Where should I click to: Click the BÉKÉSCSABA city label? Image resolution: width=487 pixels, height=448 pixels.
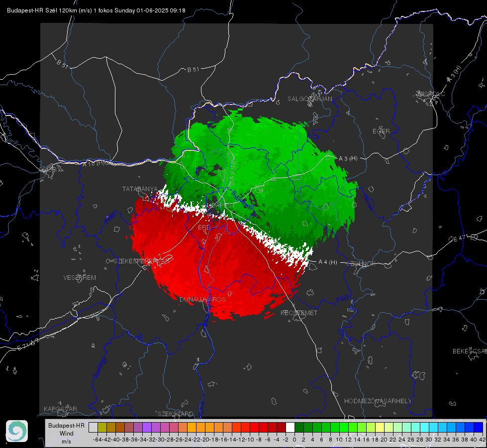[470, 351]
